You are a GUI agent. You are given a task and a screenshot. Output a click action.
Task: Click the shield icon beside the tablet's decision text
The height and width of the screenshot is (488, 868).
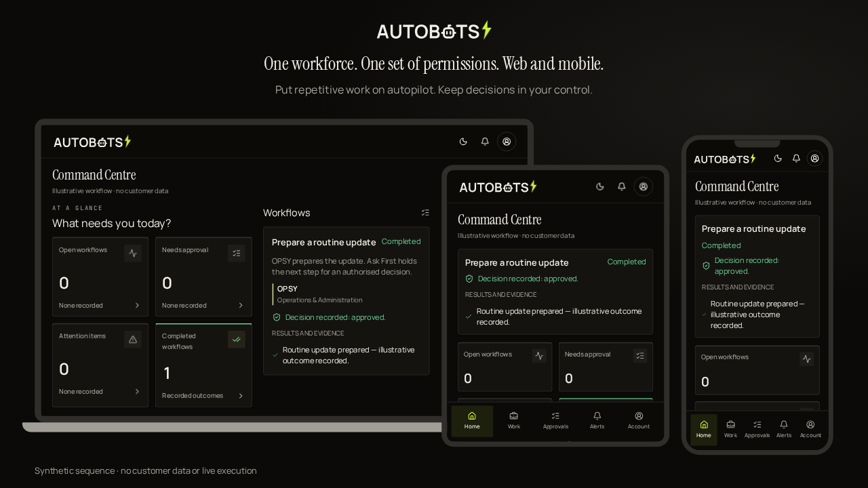coord(469,279)
